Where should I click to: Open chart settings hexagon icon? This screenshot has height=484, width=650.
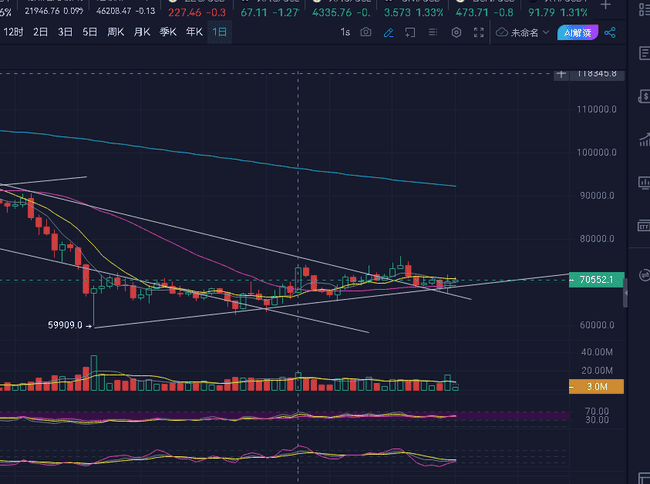tap(456, 33)
